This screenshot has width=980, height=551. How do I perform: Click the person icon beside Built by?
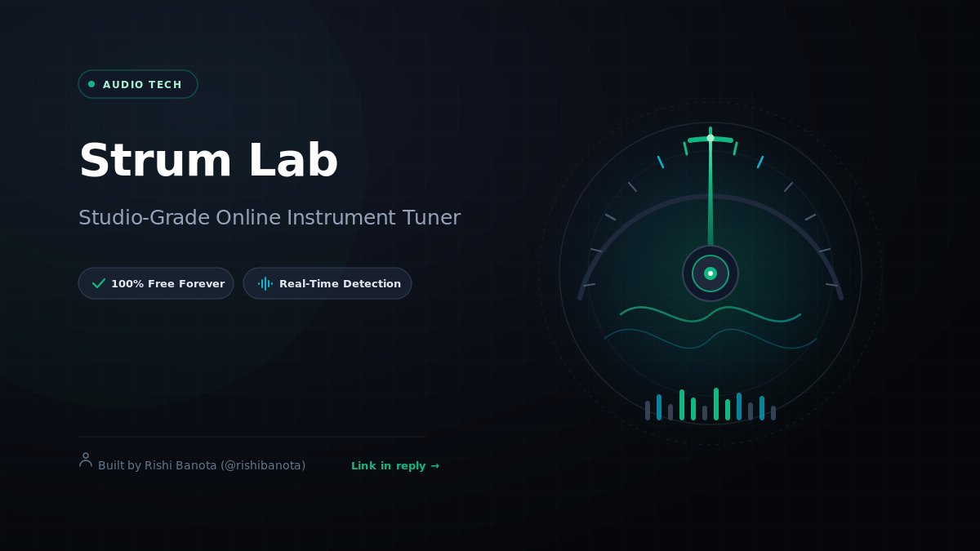pos(86,460)
